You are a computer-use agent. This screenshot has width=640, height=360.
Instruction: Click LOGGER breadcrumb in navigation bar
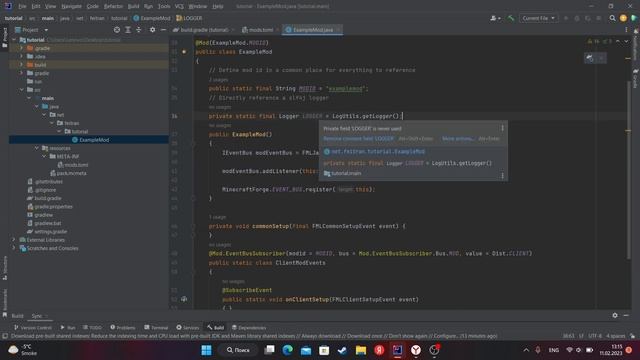[x=189, y=18]
